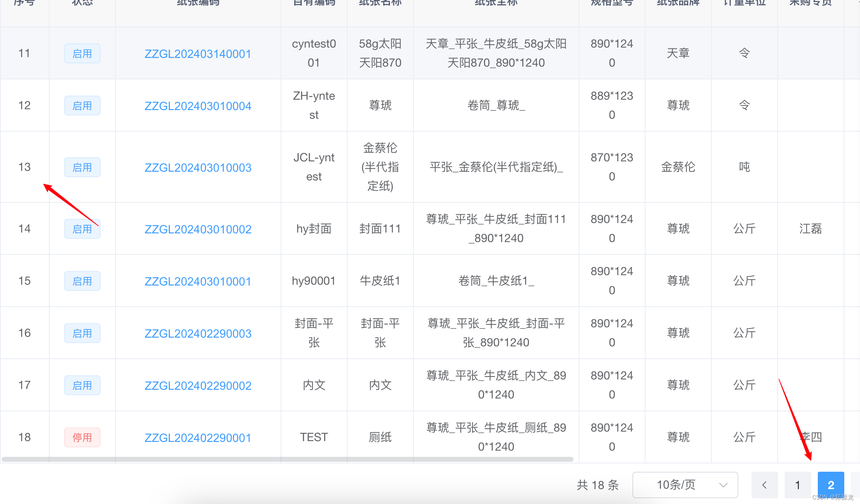Select current page 2 button

831,485
